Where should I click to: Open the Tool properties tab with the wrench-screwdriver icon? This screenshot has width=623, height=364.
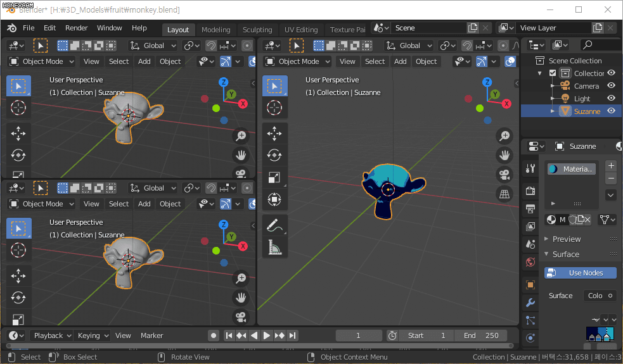pos(530,168)
